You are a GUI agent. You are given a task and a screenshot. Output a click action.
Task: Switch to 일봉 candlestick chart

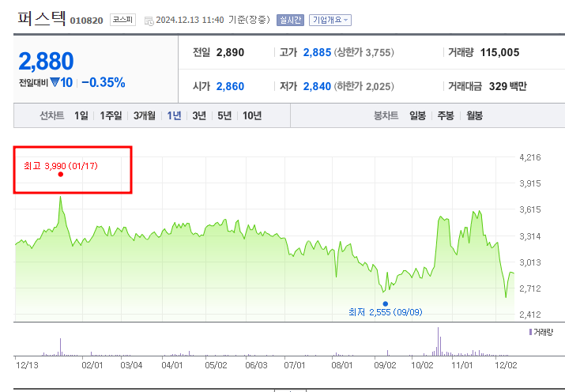pyautogui.click(x=417, y=115)
